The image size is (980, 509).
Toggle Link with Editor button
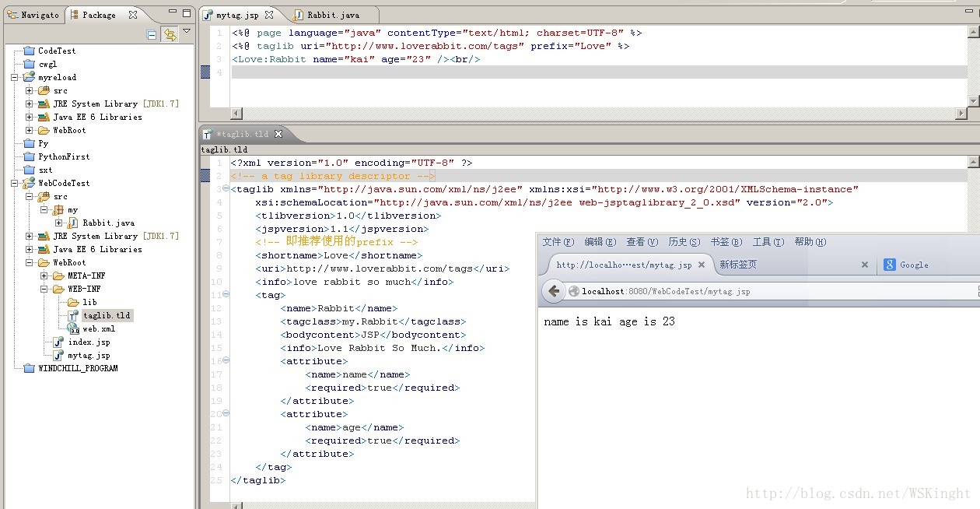pos(170,35)
